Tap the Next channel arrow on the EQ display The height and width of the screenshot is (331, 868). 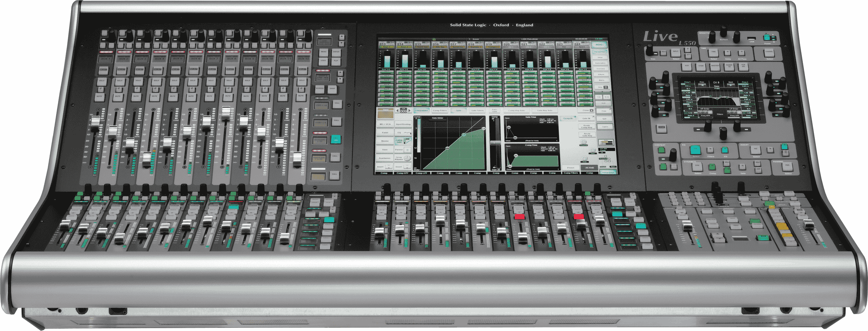[x=731, y=85]
